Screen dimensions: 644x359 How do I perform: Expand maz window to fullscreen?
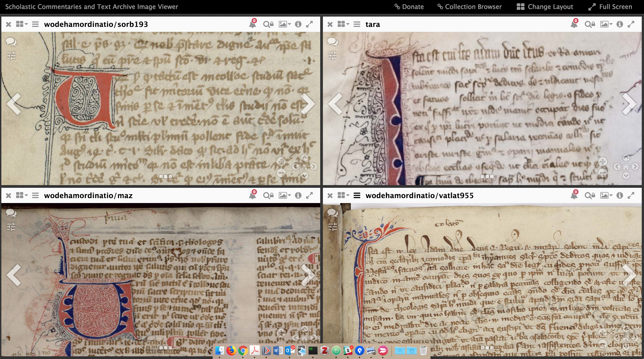(x=309, y=195)
